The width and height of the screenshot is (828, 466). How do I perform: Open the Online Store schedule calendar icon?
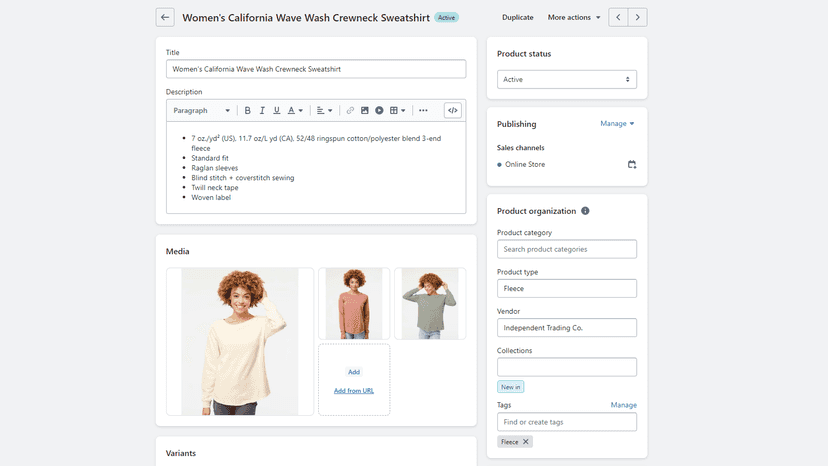632,164
